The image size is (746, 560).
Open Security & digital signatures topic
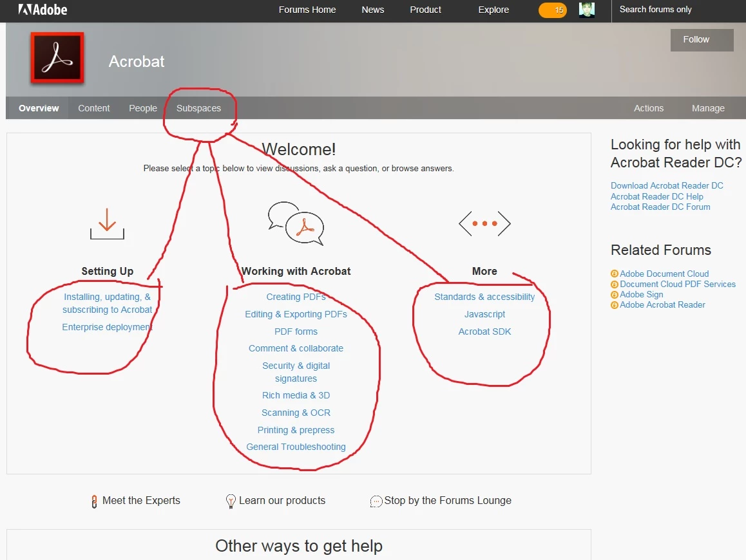[x=296, y=372]
